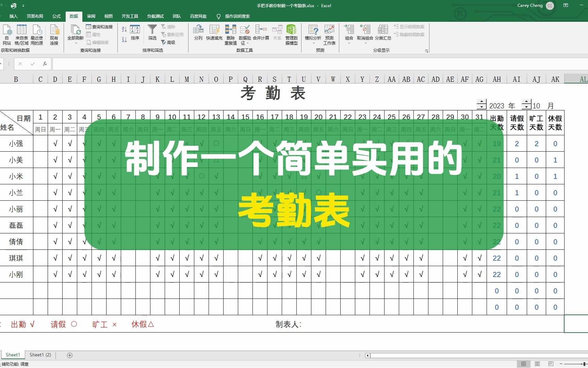Open the 视图 ribbon tab
The height and width of the screenshot is (368, 588).
point(108,16)
